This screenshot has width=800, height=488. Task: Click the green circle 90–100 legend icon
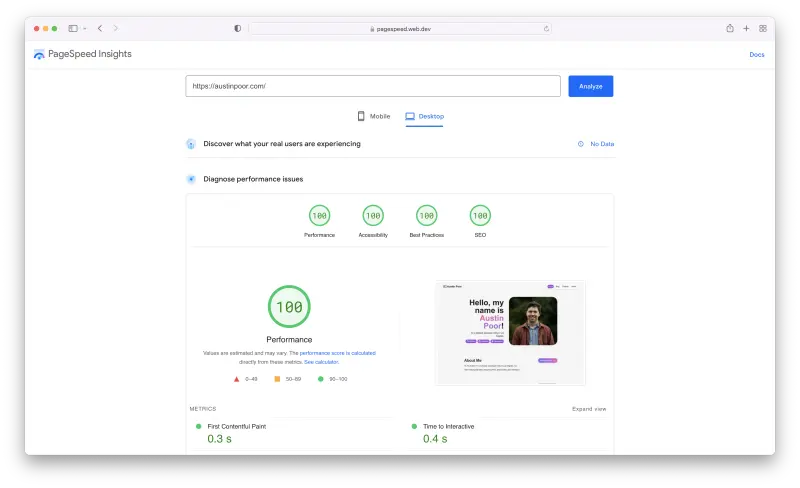320,379
